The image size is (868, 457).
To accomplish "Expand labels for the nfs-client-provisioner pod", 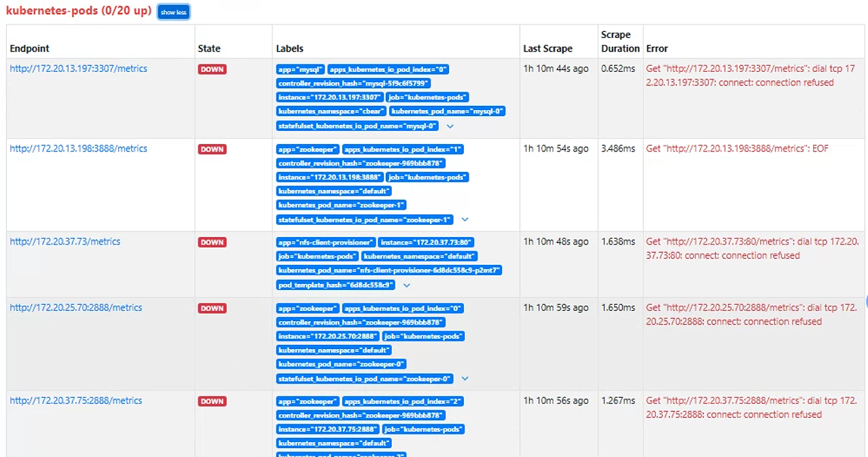I will (x=407, y=285).
